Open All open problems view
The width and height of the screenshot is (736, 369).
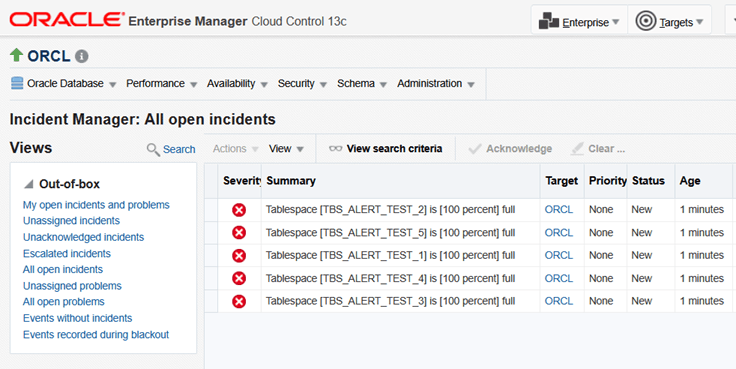64,302
